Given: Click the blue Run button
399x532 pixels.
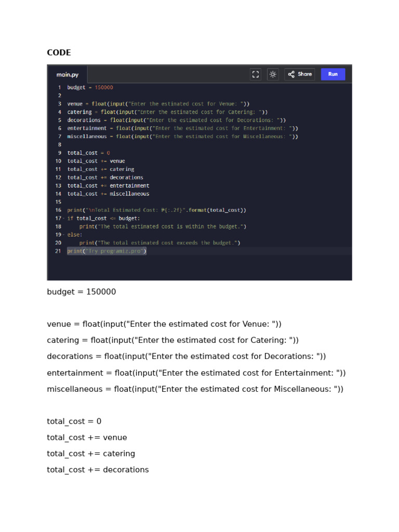Looking at the screenshot, I should tap(333, 74).
